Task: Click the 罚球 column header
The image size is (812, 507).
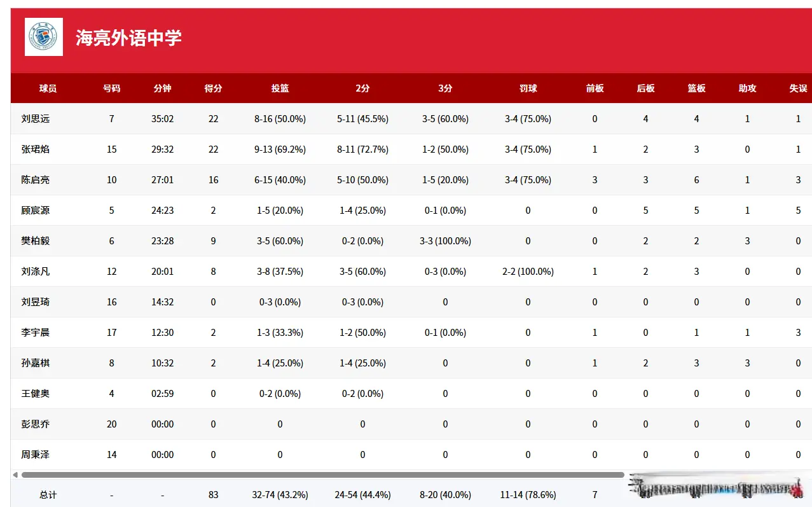Action: (x=527, y=88)
